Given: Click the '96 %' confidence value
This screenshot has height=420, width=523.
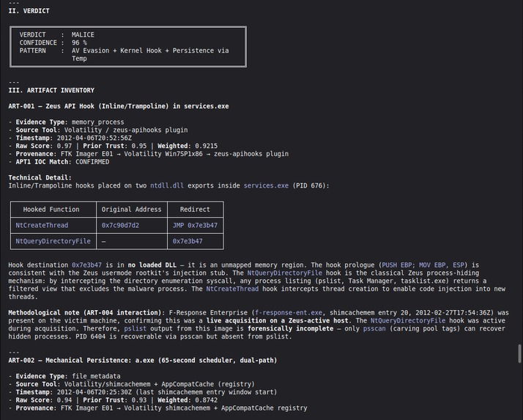Looking at the screenshot, I should click(79, 43).
